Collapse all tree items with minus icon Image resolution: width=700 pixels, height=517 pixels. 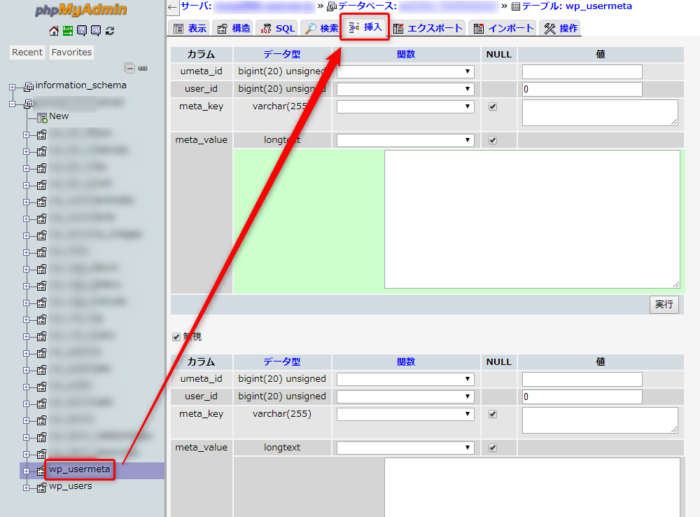tap(130, 68)
